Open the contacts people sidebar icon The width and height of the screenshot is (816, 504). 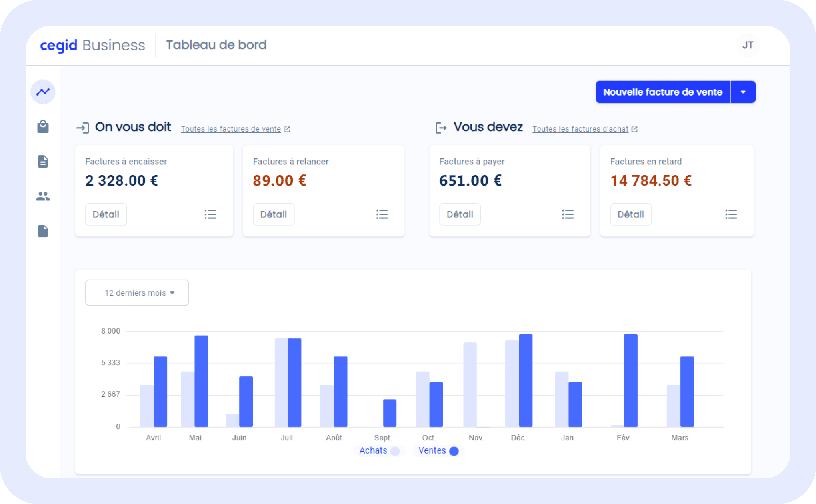click(43, 196)
